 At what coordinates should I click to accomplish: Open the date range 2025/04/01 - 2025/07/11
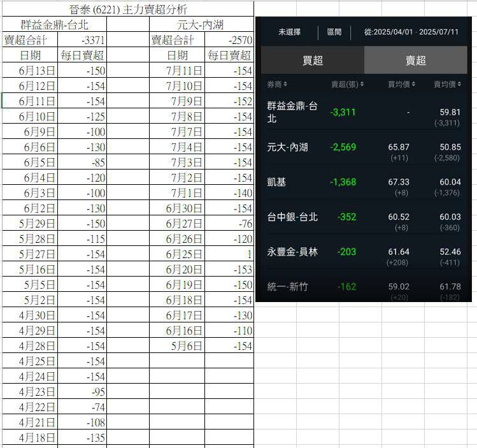coord(411,32)
